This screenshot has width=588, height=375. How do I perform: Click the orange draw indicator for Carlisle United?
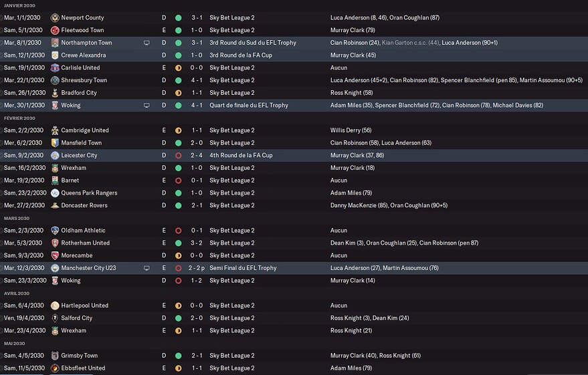[179, 68]
